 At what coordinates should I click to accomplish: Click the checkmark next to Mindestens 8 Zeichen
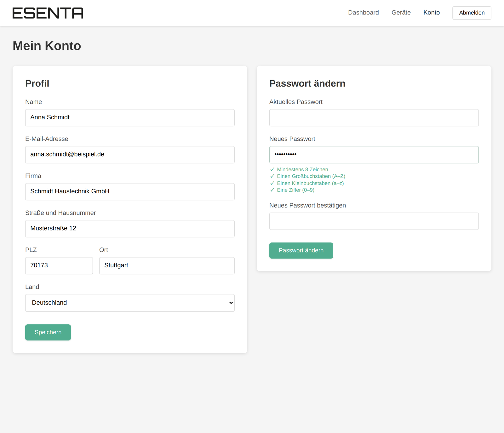[x=272, y=169]
